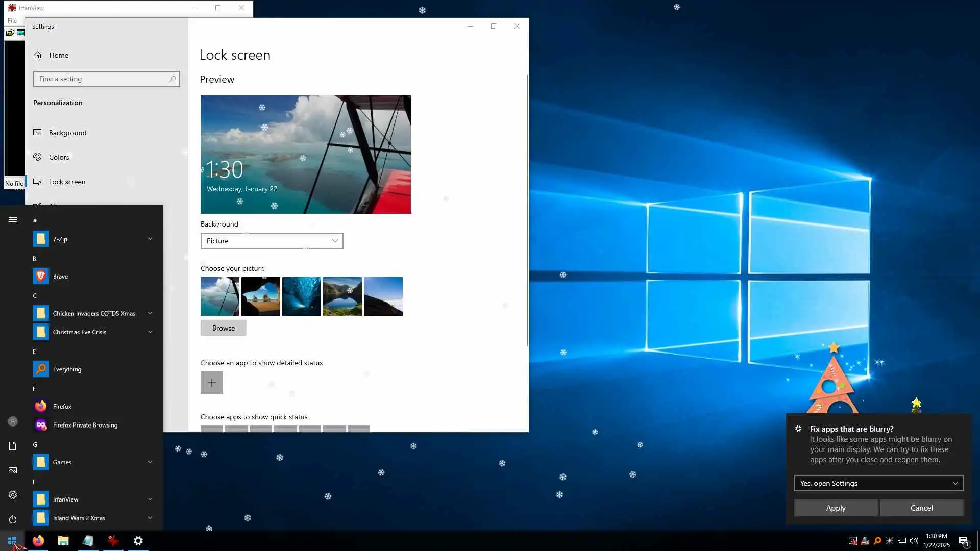Click the volume icon in system tray
Image resolution: width=980 pixels, height=551 pixels.
[914, 541]
